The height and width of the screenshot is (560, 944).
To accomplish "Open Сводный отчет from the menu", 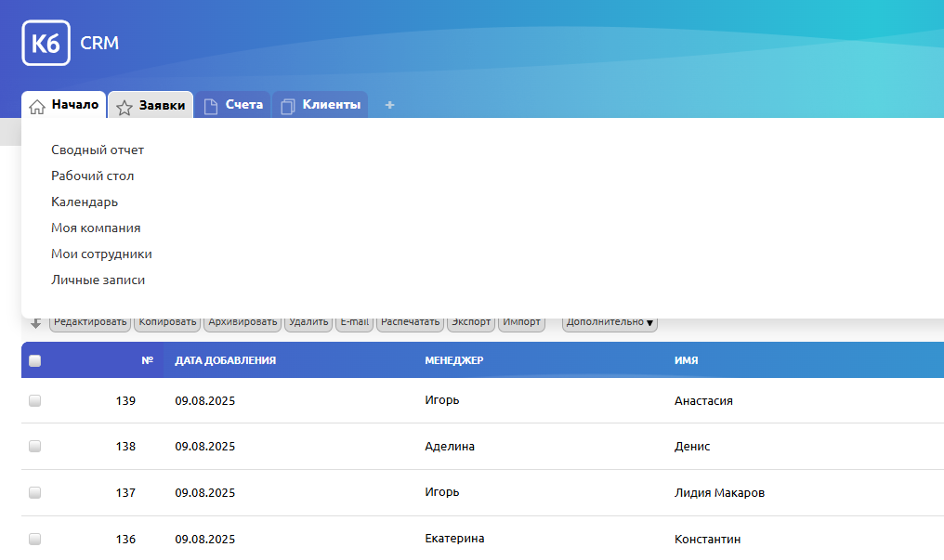I will pyautogui.click(x=98, y=150).
